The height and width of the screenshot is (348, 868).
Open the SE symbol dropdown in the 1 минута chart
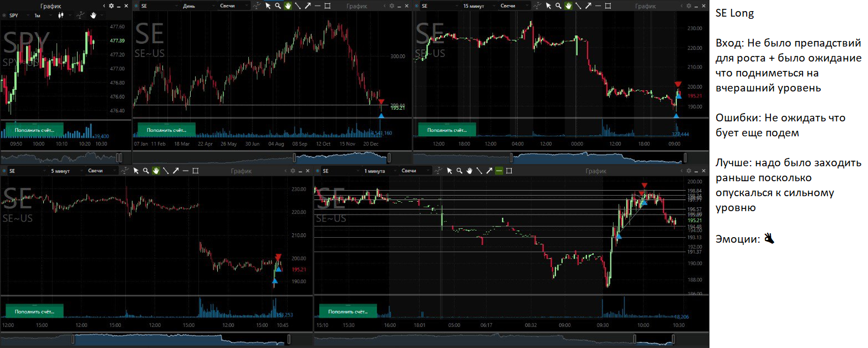point(341,171)
